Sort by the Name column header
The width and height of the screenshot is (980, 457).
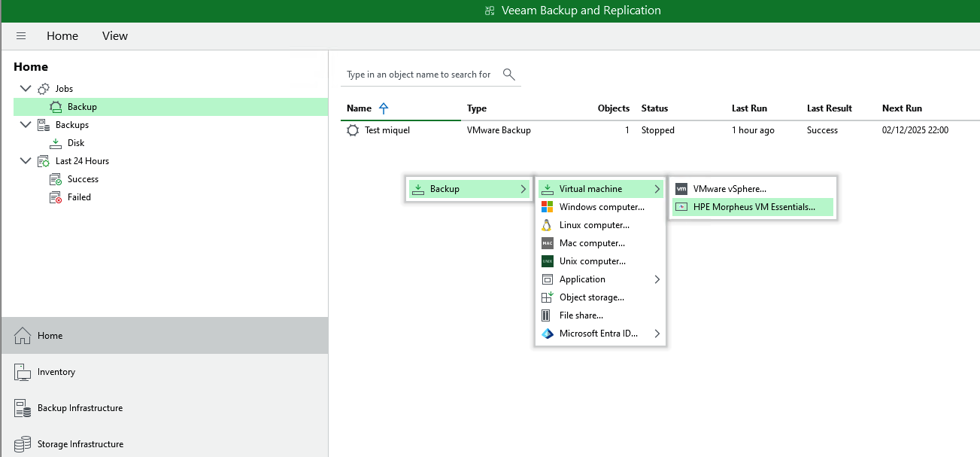point(359,108)
